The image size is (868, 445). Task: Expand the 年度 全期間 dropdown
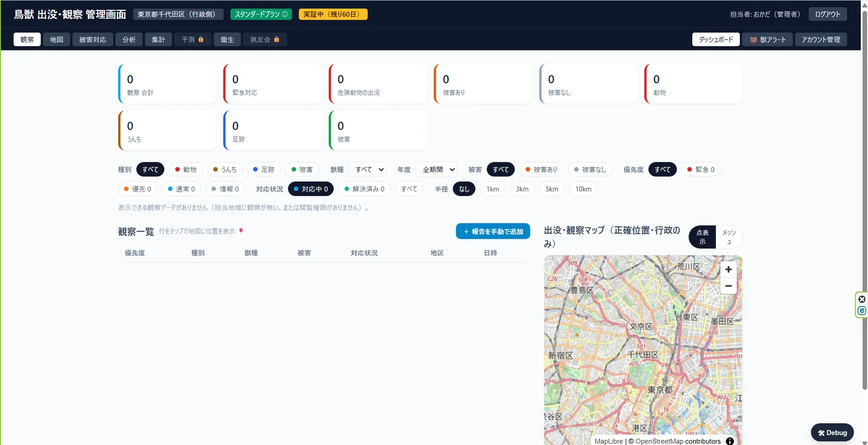(x=437, y=169)
